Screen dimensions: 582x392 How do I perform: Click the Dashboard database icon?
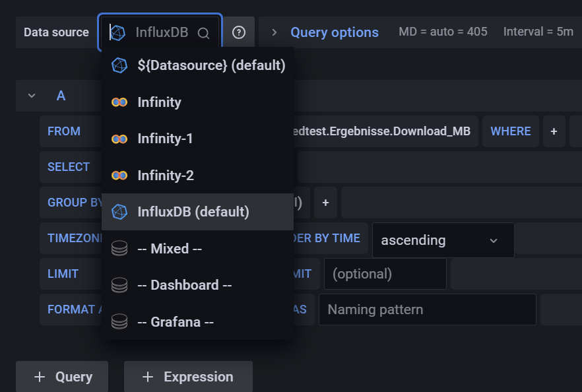click(119, 285)
